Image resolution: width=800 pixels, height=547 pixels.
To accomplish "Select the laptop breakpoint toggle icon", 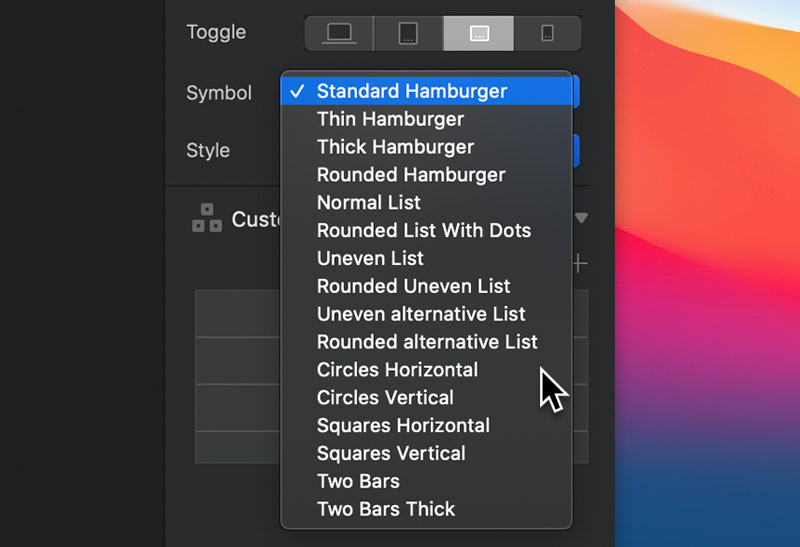I will [x=339, y=33].
